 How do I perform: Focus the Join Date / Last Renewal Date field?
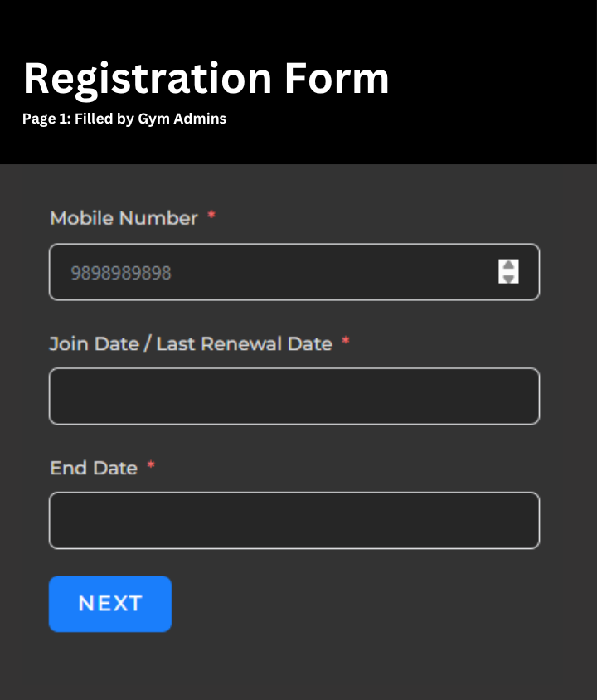point(294,396)
